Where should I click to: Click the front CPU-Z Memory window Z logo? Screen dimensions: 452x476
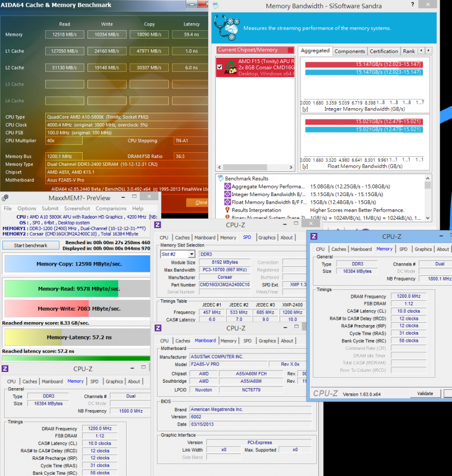(x=314, y=236)
